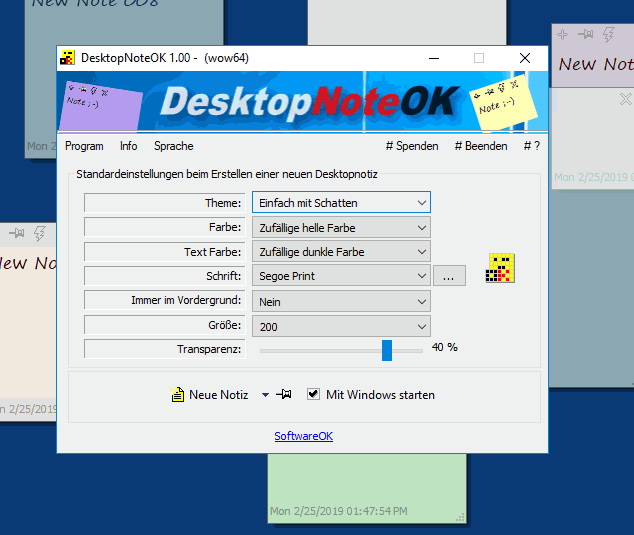Expand the Farbe color dropdown
634x535 pixels.
click(341, 227)
